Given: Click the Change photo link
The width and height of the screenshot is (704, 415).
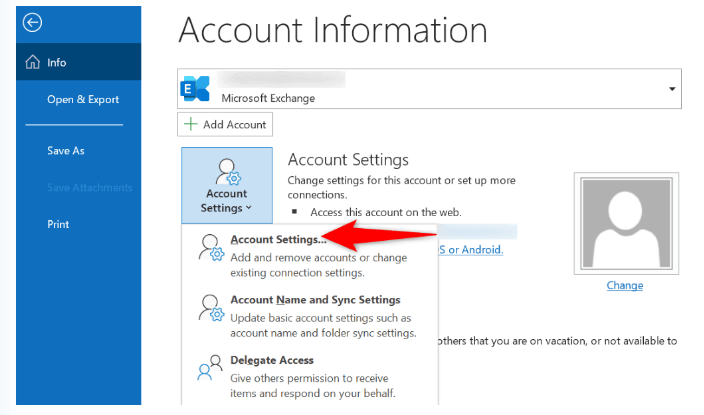Looking at the screenshot, I should tap(625, 285).
